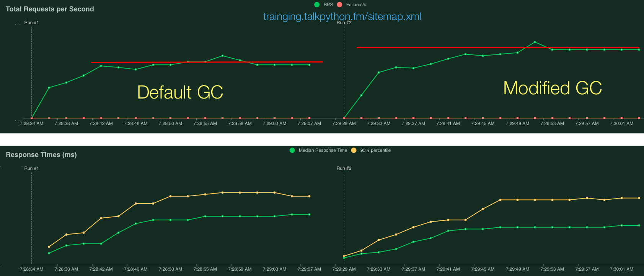Click the yellow 95% percentile legend dot
Screen dimensions: 644x276
(354, 150)
